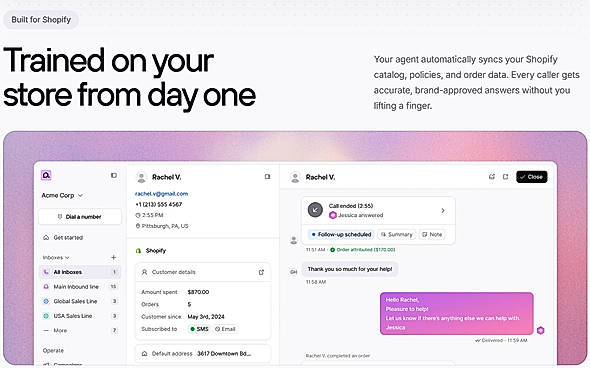Open rachel.v@gmail.com email link
The height and width of the screenshot is (368, 590).
(161, 194)
